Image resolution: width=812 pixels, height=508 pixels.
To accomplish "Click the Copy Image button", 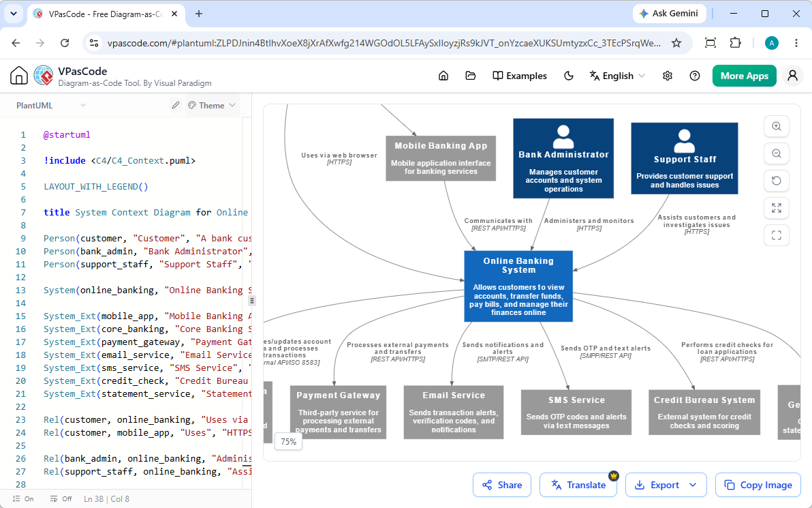I will coord(759,485).
